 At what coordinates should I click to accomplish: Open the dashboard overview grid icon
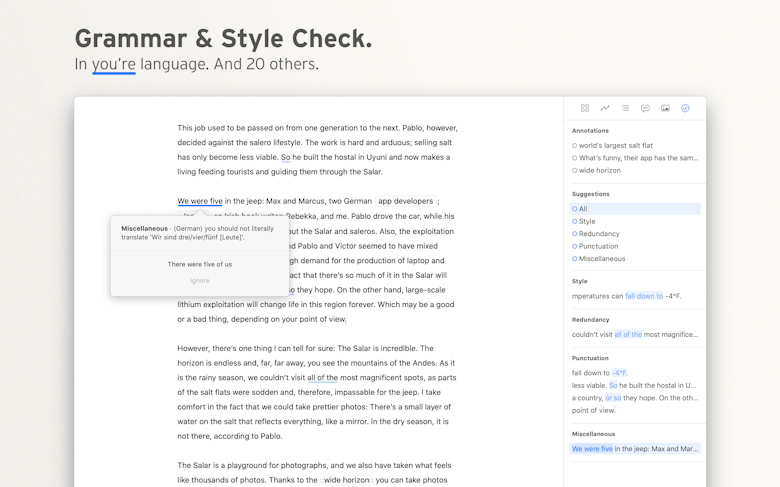pyautogui.click(x=585, y=108)
